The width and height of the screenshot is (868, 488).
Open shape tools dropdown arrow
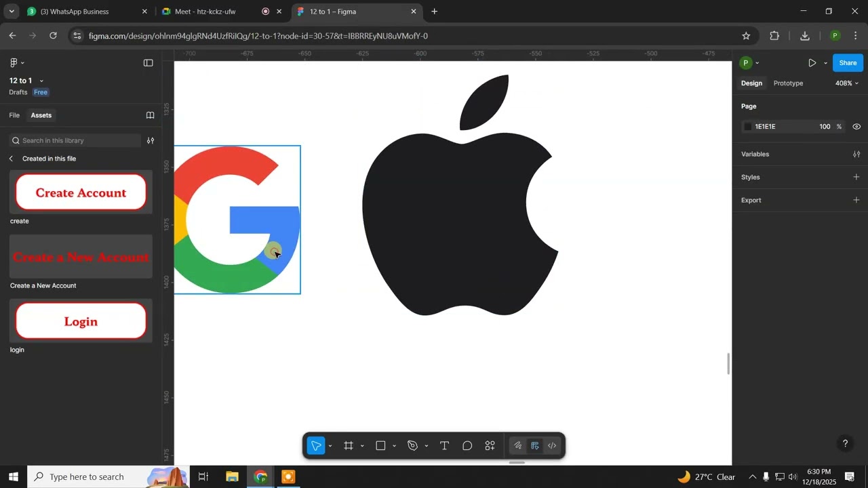click(394, 446)
